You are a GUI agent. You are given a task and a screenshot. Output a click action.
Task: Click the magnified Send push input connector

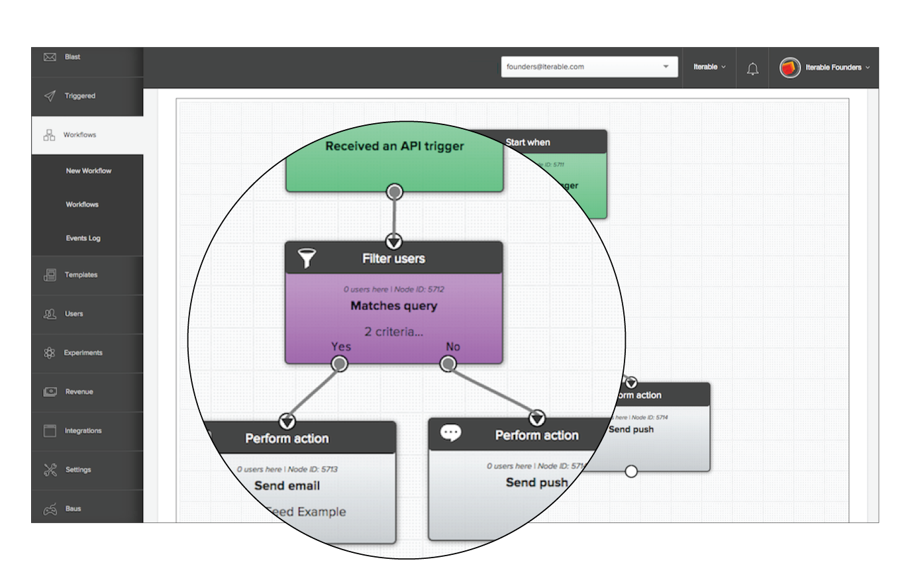(x=538, y=418)
